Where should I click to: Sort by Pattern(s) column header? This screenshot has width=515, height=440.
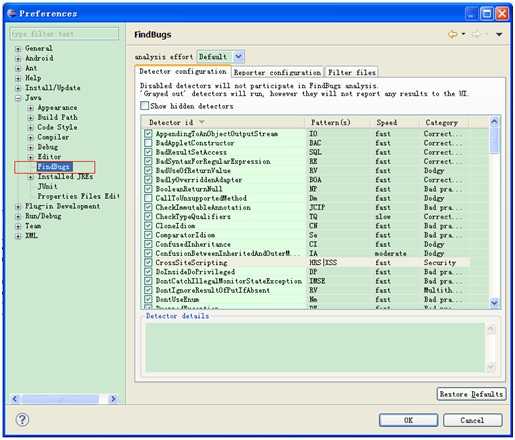(x=338, y=123)
